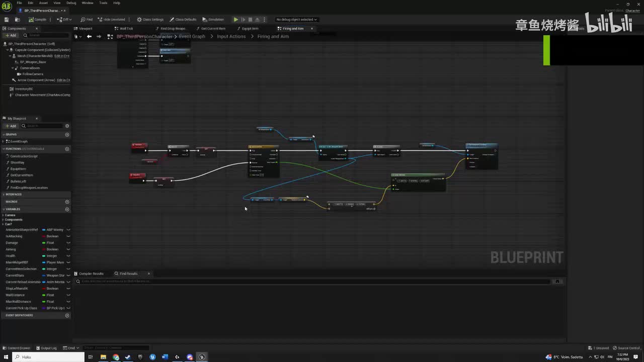
Task: Close the Firing and Aim tab
Action: pyautogui.click(x=312, y=29)
